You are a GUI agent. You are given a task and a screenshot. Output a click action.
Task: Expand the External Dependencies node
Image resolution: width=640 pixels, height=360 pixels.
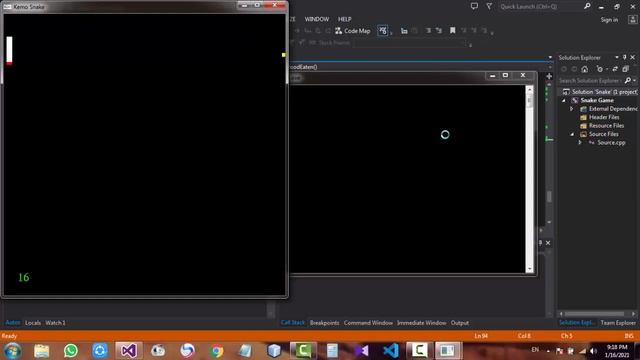click(x=572, y=109)
